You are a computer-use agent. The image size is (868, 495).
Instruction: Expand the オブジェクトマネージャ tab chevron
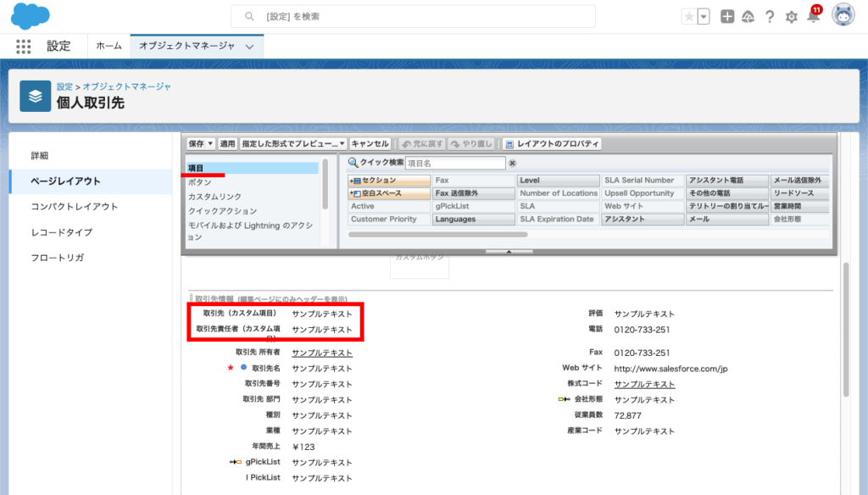(249, 47)
